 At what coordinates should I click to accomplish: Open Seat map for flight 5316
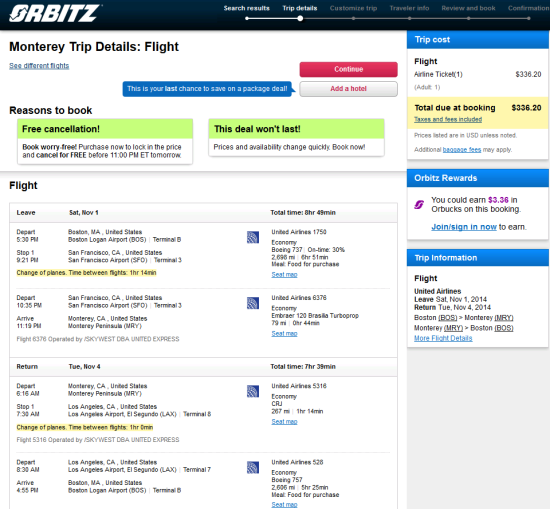[x=284, y=422]
